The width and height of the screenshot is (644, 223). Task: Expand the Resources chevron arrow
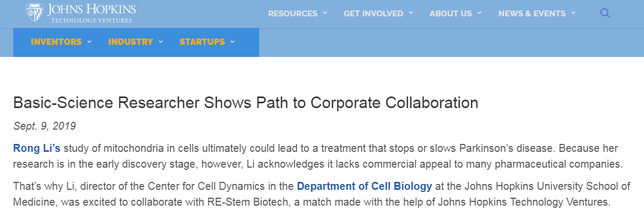click(325, 13)
